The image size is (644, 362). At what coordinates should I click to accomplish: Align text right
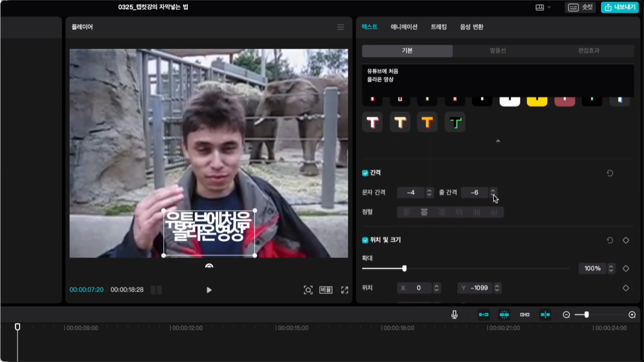click(x=442, y=212)
